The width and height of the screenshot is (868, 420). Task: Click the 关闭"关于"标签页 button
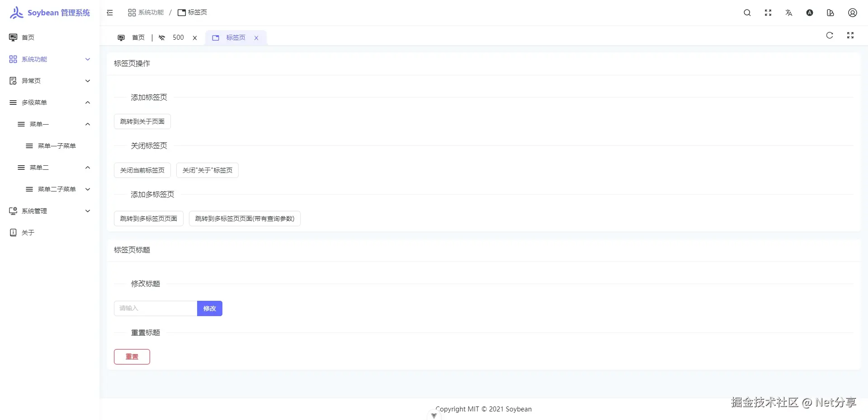pyautogui.click(x=208, y=170)
